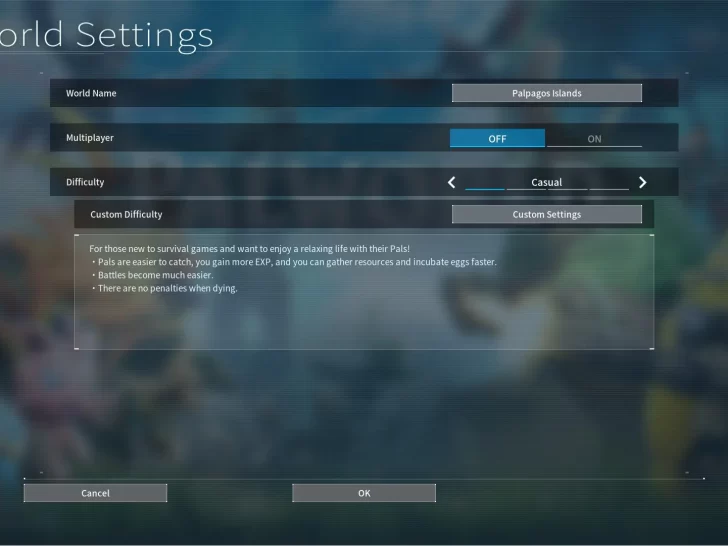Select the first highlighted difficulty segment
The image size is (728, 546).
(485, 188)
